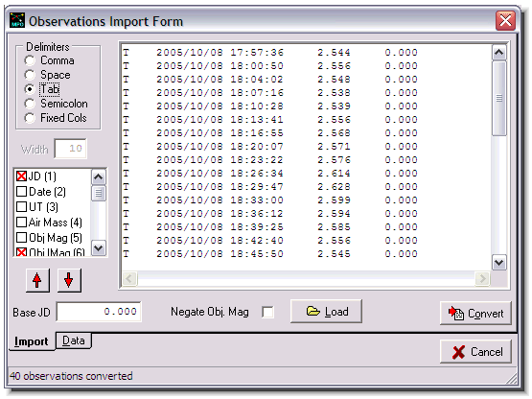Click the value 2.614 in data view

pyautogui.click(x=334, y=174)
